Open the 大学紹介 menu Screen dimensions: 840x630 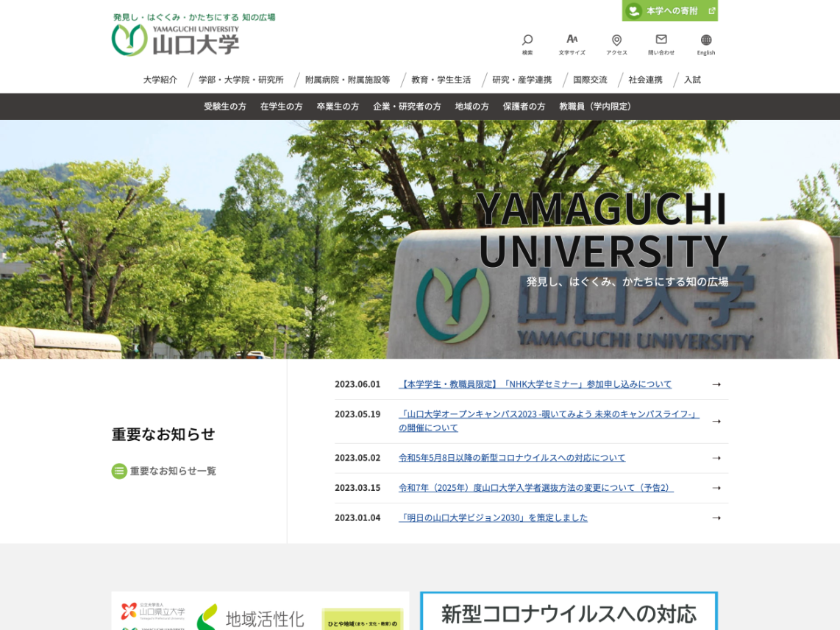[x=160, y=80]
